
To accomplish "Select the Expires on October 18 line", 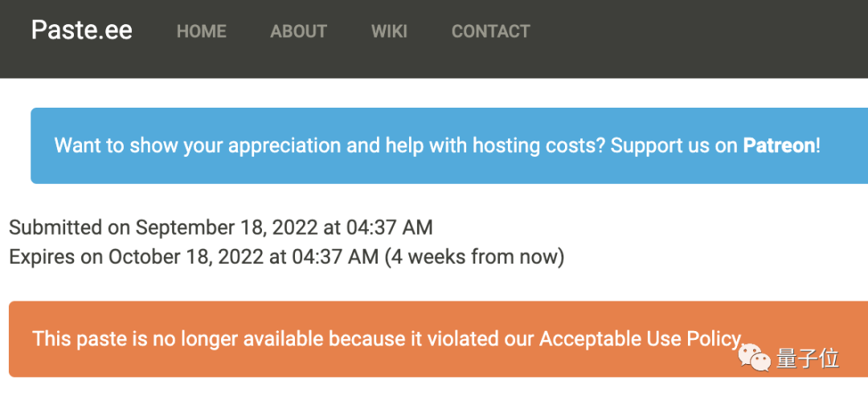I will click(287, 257).
